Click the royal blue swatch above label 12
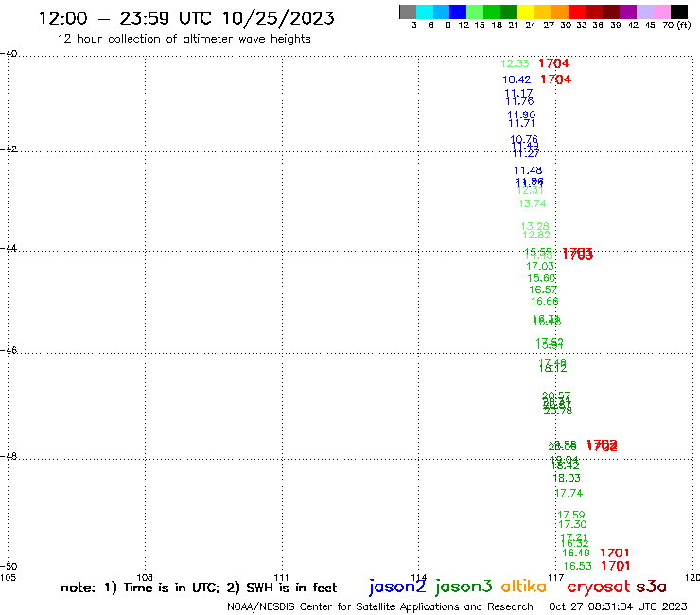The width and height of the screenshot is (700, 615). click(458, 11)
